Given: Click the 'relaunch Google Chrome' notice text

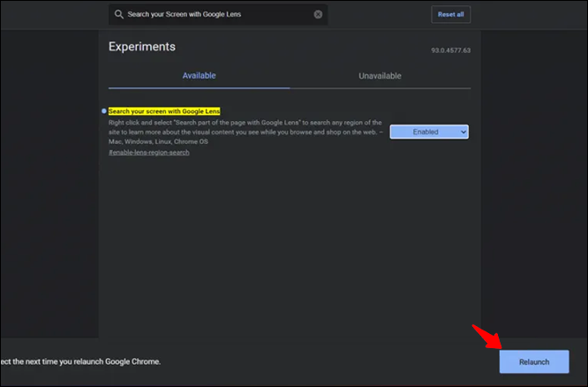Looking at the screenshot, I should click(x=80, y=362).
